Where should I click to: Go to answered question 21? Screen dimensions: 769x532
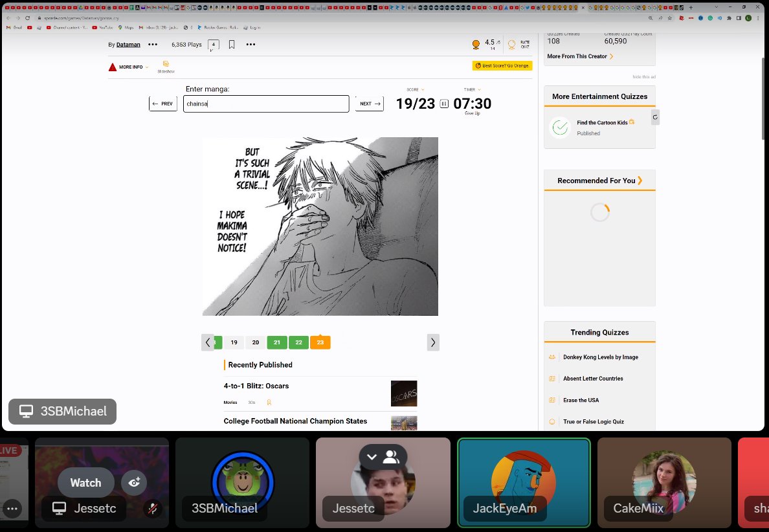click(x=277, y=342)
